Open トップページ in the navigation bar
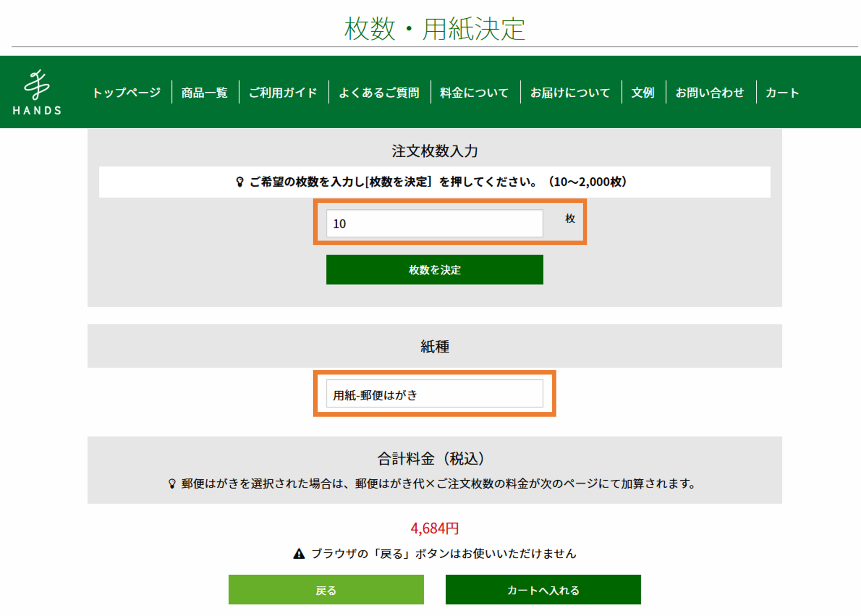Viewport: 861px width, 616px height. point(126,92)
